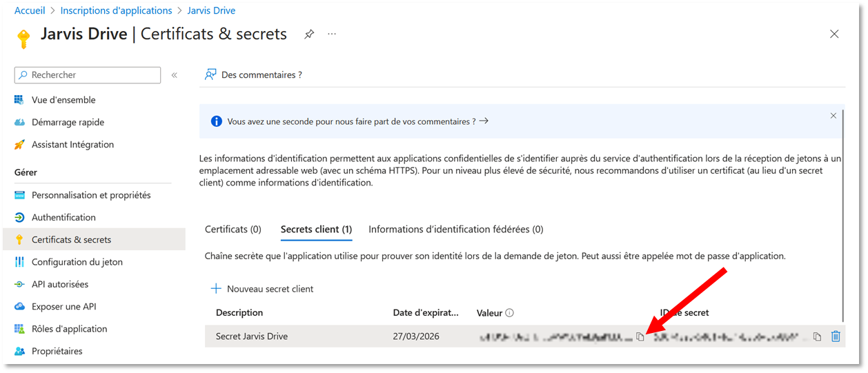
Task: Click the Rechercher search field
Action: 88,75
